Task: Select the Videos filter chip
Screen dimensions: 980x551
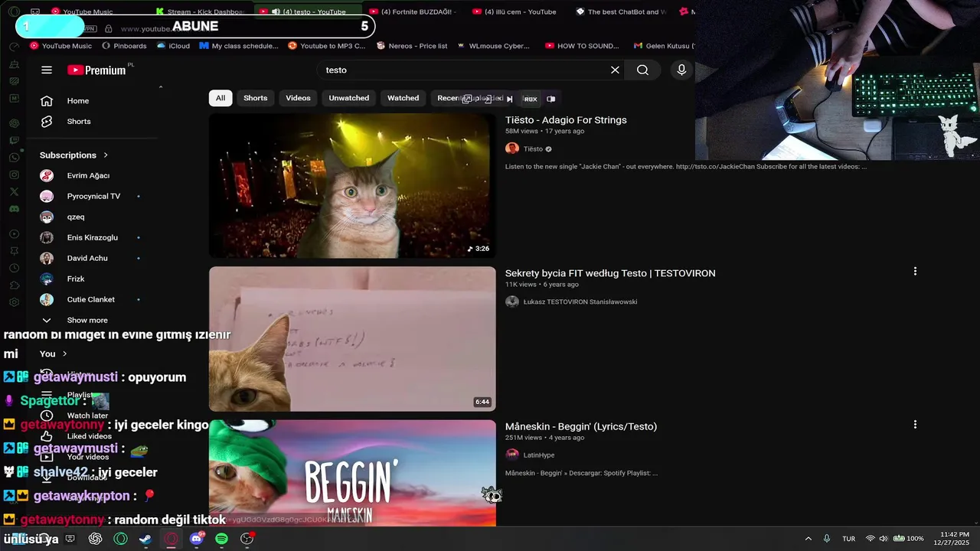Action: click(299, 98)
